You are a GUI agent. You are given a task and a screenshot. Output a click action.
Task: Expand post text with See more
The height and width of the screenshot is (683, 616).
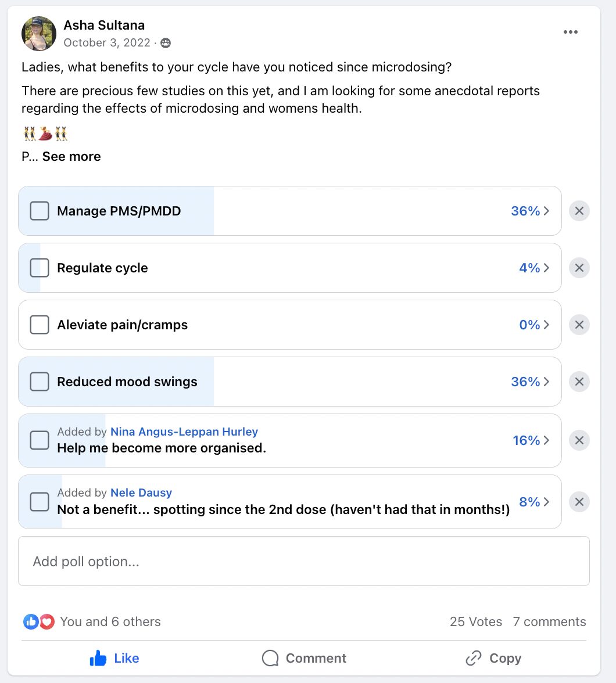tap(71, 156)
